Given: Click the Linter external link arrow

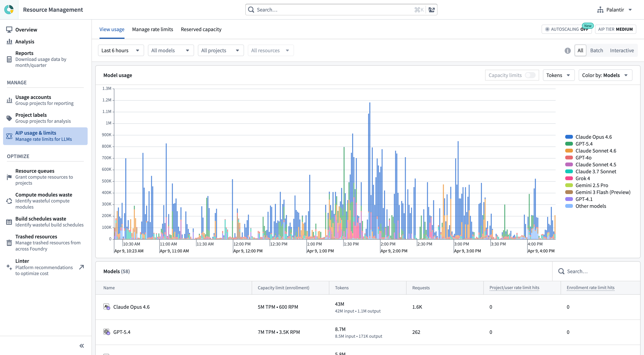Looking at the screenshot, I should coord(81,267).
